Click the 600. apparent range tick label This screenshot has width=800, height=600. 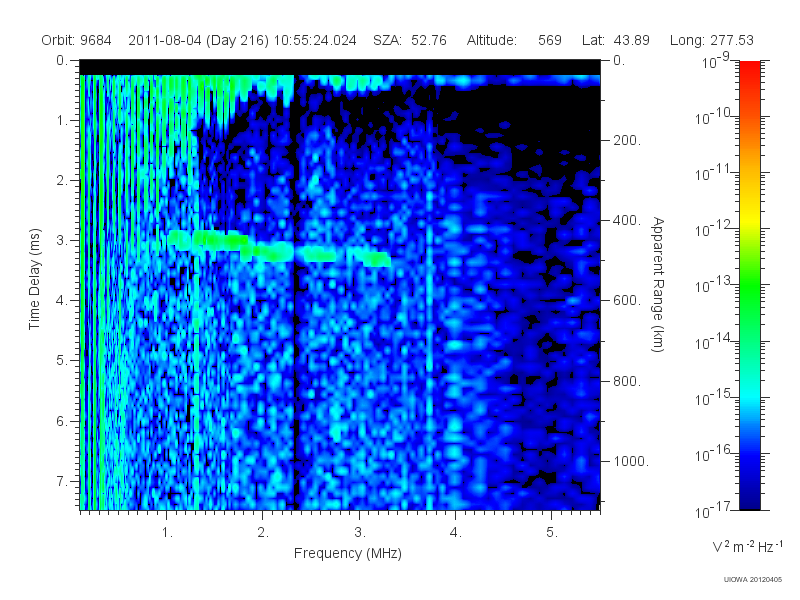click(627, 301)
